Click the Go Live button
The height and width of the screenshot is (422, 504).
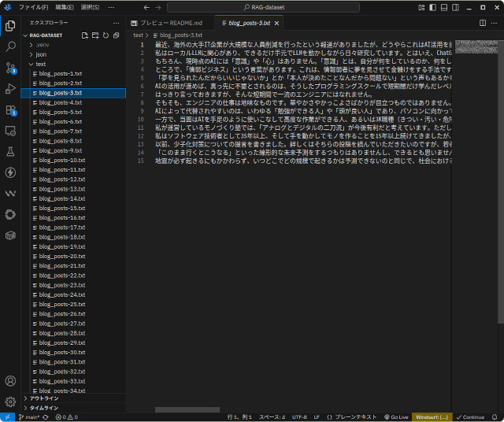coord(396,417)
